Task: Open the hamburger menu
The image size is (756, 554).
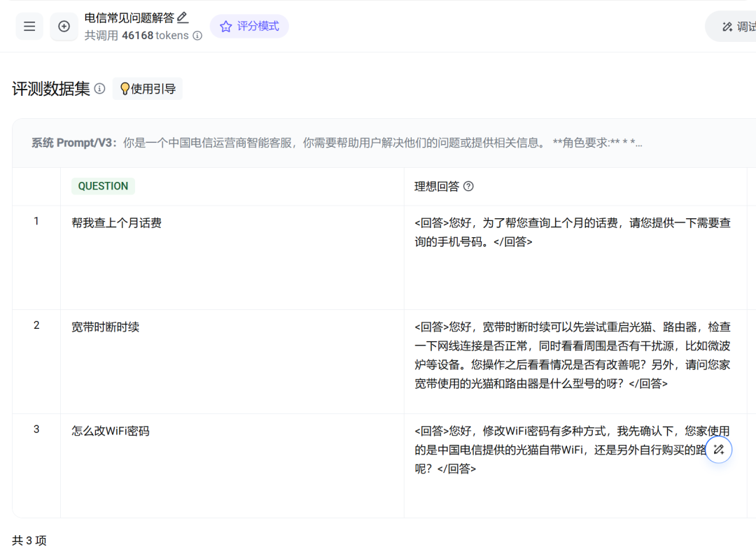Action: coord(29,27)
